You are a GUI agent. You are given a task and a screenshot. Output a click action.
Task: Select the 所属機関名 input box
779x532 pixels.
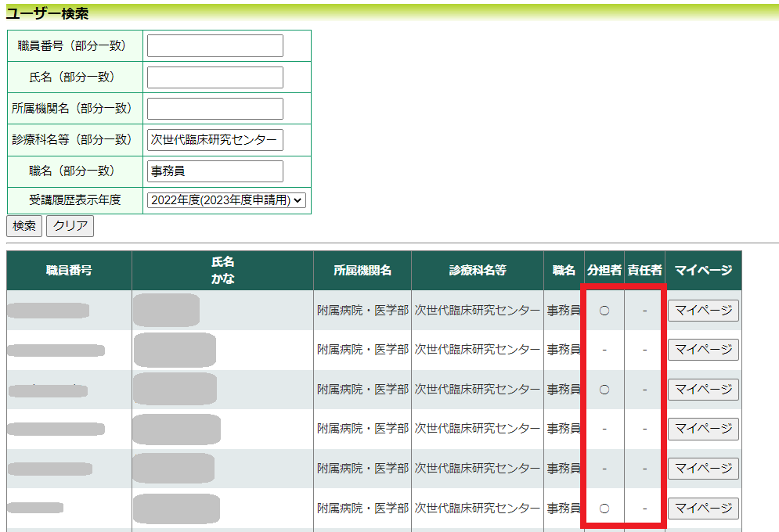(x=215, y=109)
